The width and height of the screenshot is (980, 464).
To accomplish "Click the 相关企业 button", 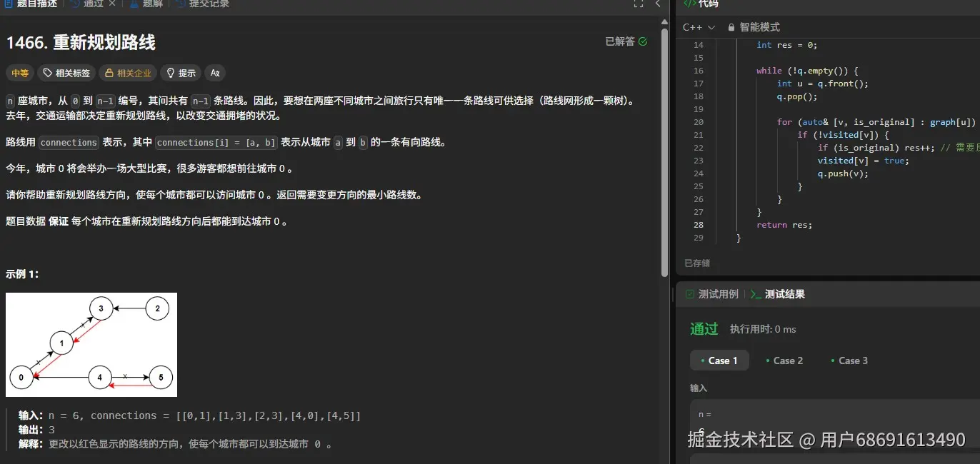I will (x=127, y=73).
